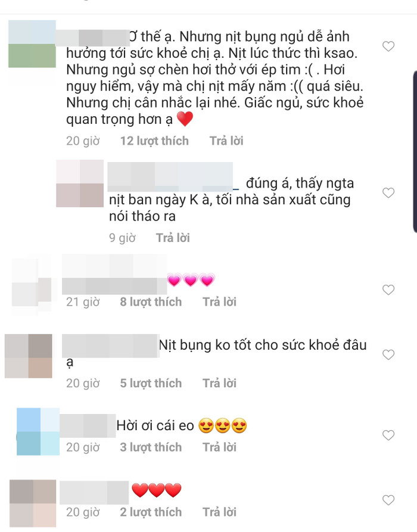The image size is (417, 532).
Task: Show the 3 lượt thích list
Action: (151, 447)
